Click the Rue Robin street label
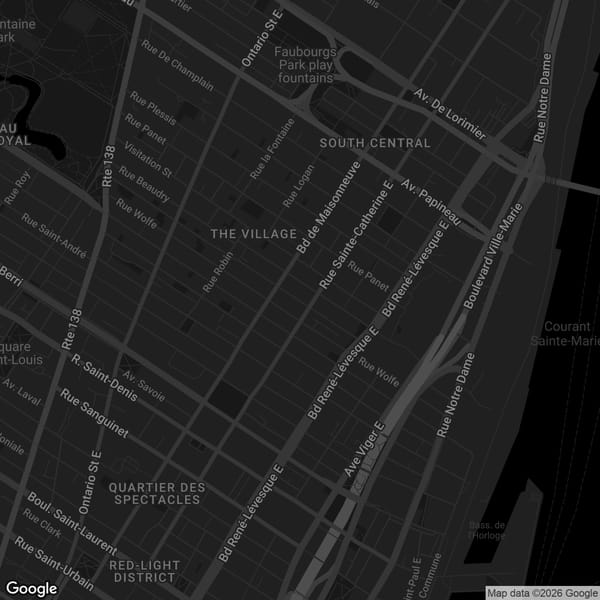600x600 pixels. [217, 271]
